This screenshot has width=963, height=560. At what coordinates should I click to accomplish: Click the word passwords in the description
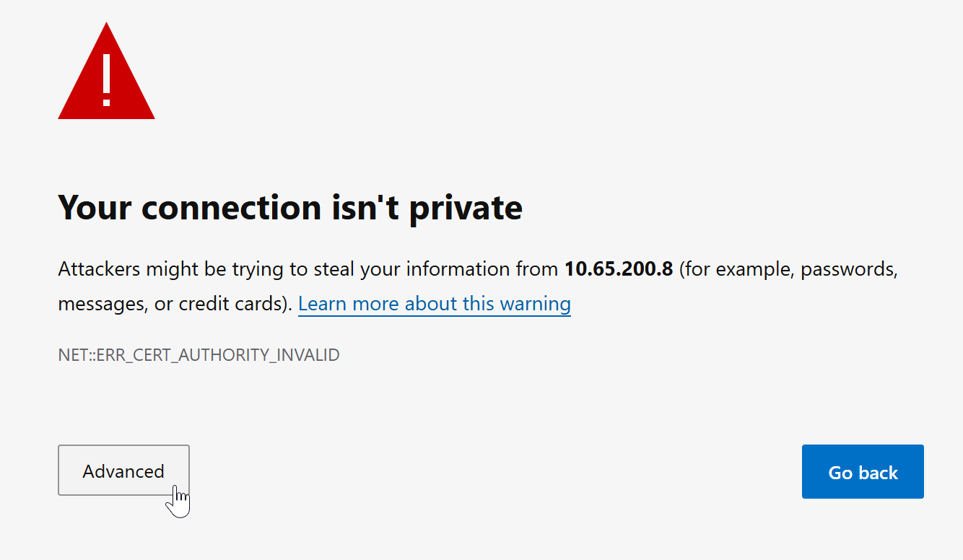click(849, 270)
